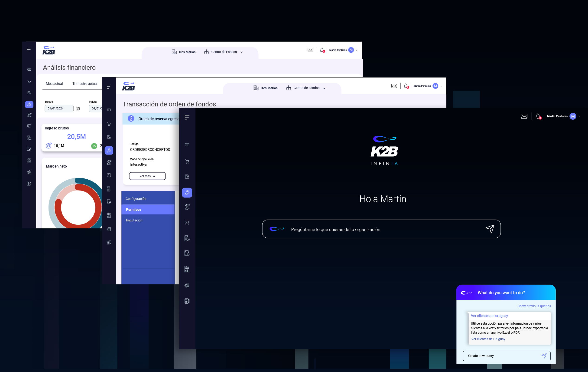Click the calendar icon next to the Desde date

[x=78, y=109]
